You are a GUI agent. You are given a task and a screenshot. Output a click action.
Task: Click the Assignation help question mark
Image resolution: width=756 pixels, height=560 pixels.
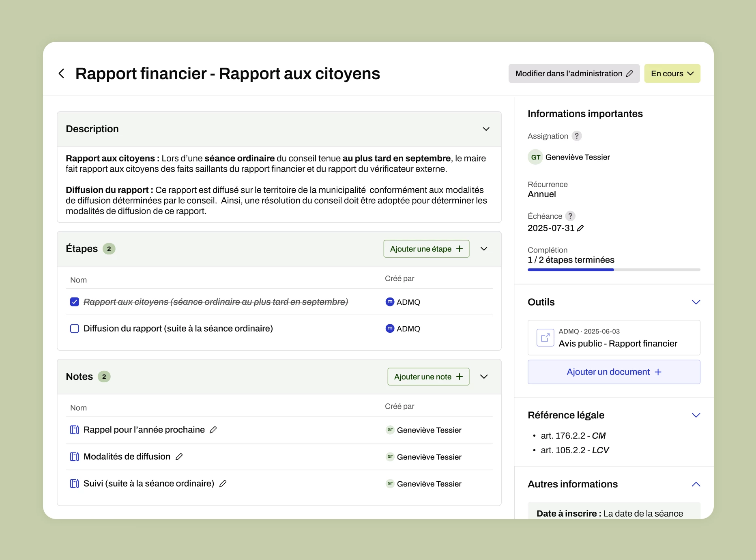pos(576,136)
